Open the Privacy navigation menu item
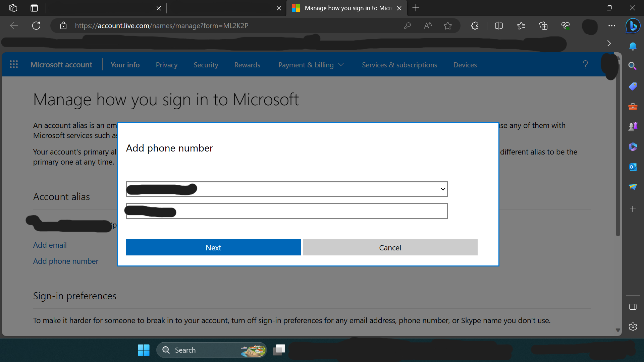Image resolution: width=644 pixels, height=362 pixels. (x=166, y=65)
